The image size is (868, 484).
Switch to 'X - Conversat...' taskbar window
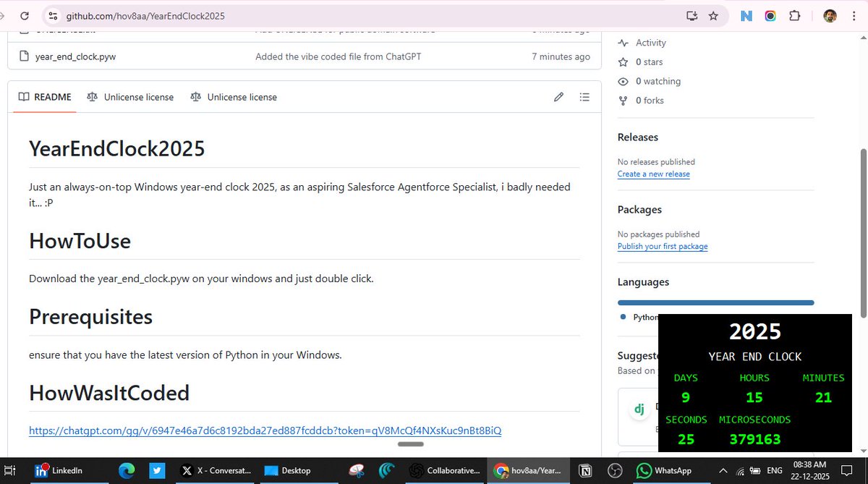(x=216, y=470)
